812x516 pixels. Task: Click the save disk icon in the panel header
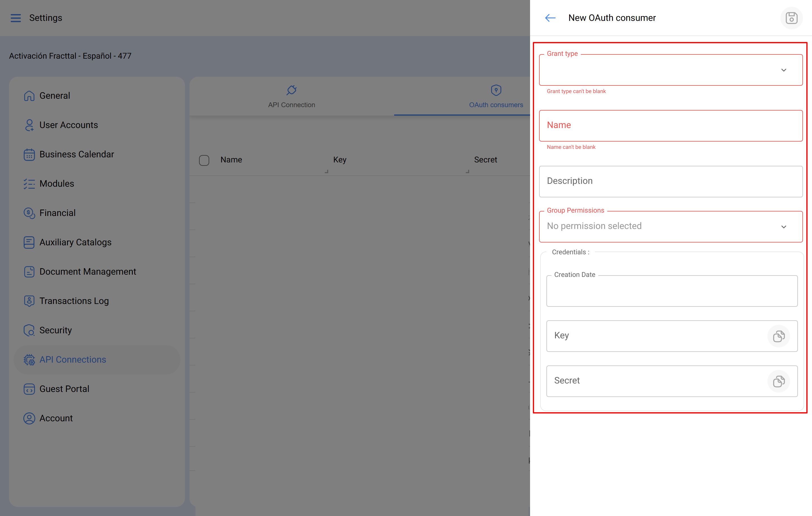click(791, 18)
